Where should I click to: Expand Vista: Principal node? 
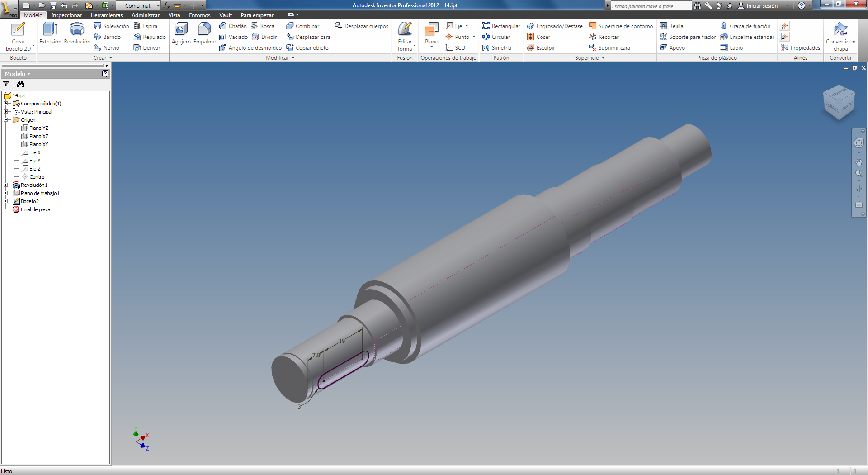6,112
